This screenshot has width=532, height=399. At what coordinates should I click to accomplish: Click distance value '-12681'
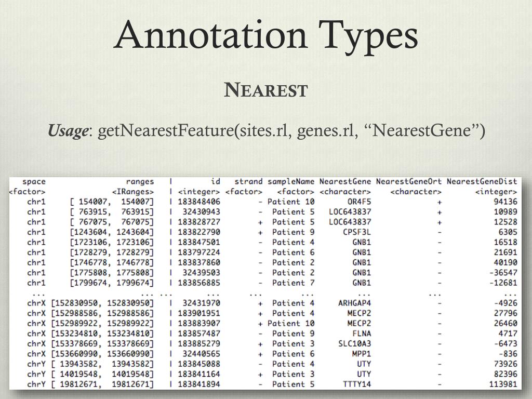(x=503, y=283)
